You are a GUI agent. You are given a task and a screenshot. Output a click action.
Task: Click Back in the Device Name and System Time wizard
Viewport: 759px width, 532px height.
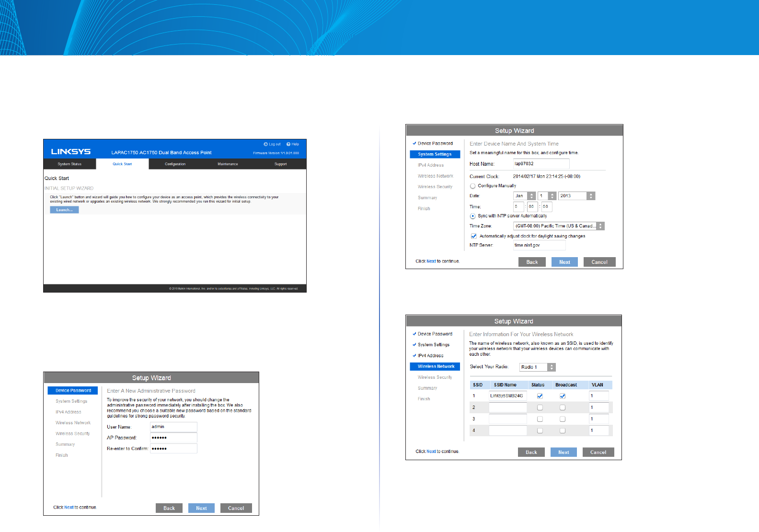click(x=532, y=262)
